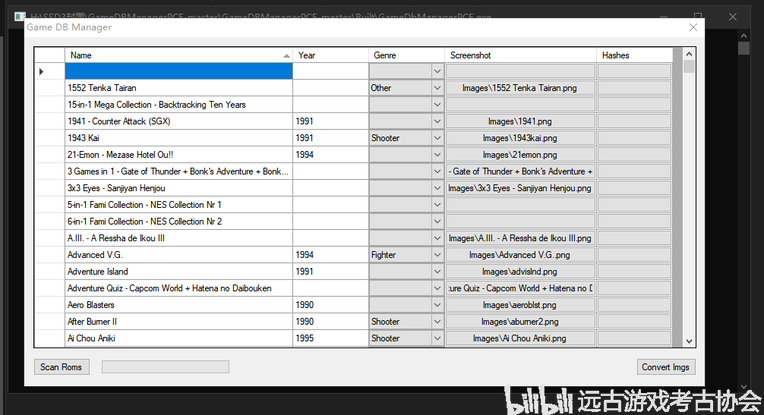The width and height of the screenshot is (764, 415).
Task: Click screenshot button 'Images\1552 Tenka Tairan.png'
Action: click(520, 88)
